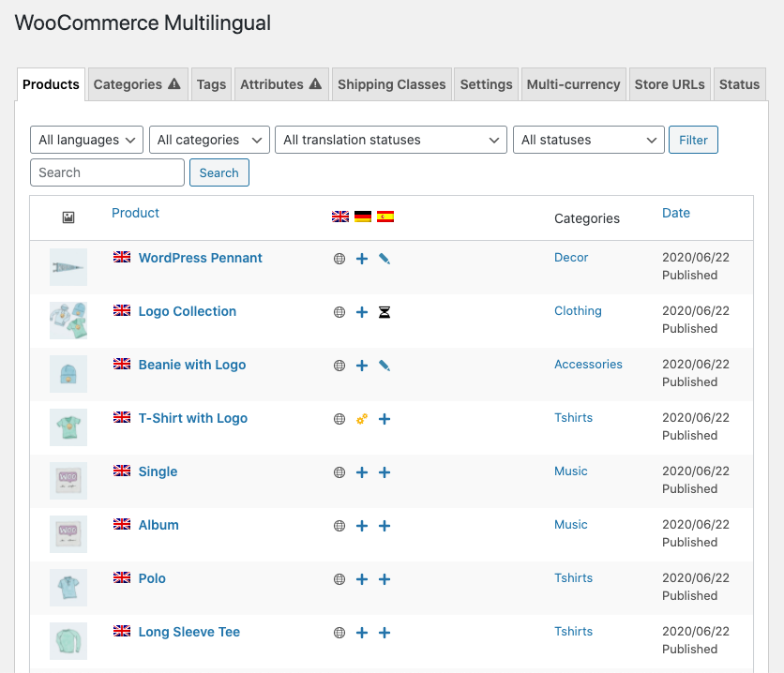This screenshot has width=784, height=673.
Task: Click into the product Search field
Action: [x=108, y=172]
